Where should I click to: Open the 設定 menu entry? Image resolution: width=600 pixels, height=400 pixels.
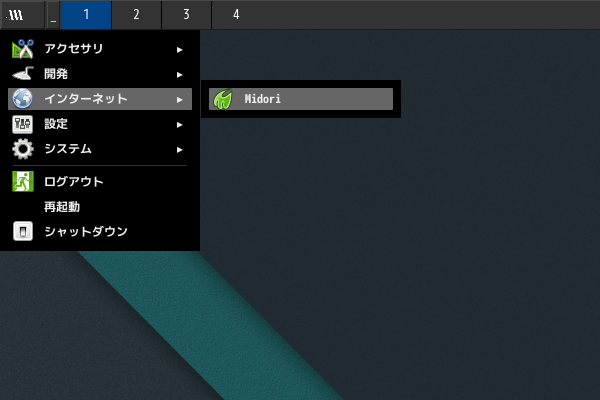(100, 124)
